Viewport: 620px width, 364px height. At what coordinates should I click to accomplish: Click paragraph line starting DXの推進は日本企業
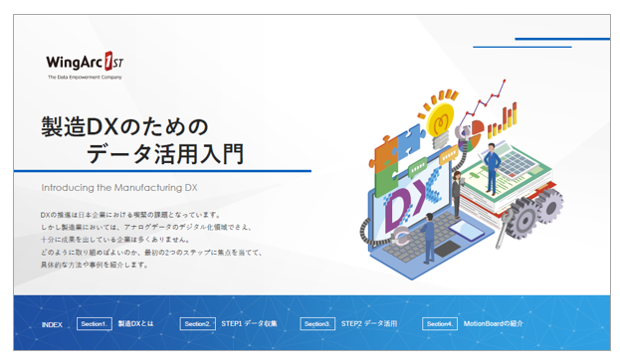[130, 215]
